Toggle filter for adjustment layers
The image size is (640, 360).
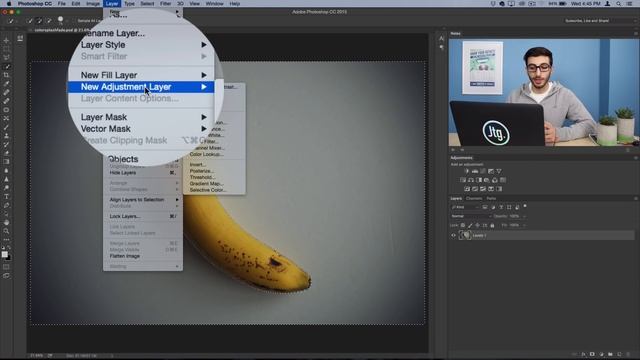(493, 207)
